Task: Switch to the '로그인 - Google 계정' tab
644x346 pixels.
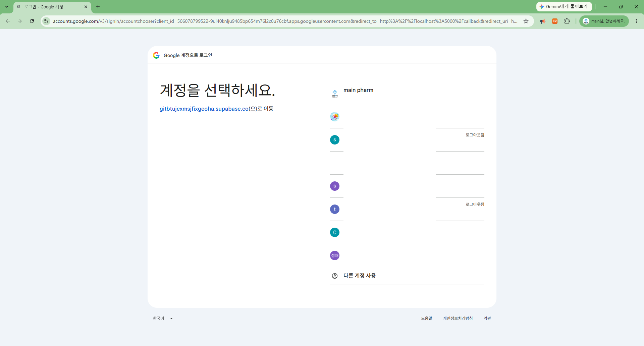Action: point(52,7)
